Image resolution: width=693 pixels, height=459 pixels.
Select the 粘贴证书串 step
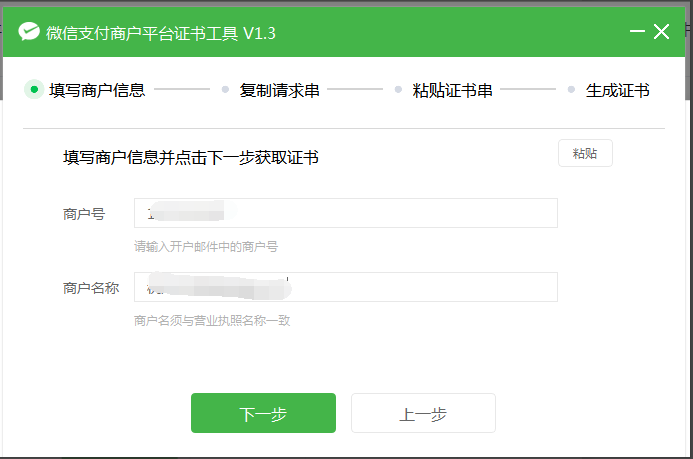pyautogui.click(x=452, y=90)
